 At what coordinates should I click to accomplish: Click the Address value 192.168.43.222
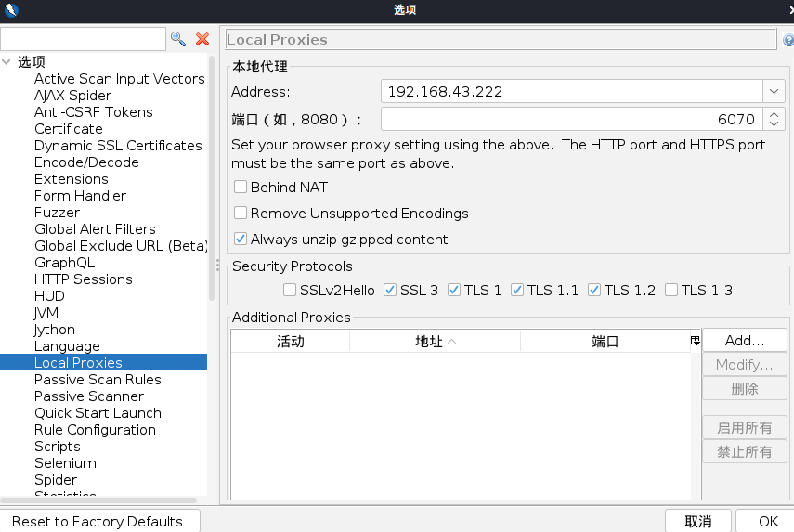[x=445, y=92]
